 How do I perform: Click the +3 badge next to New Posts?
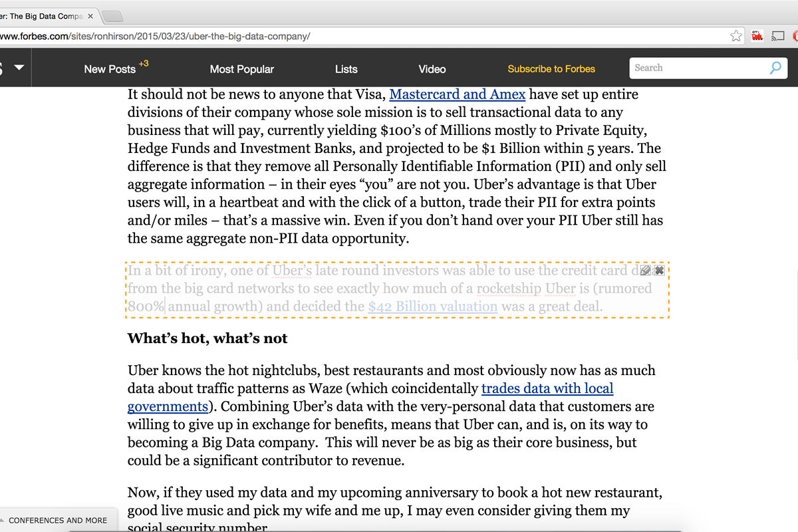pos(144,64)
